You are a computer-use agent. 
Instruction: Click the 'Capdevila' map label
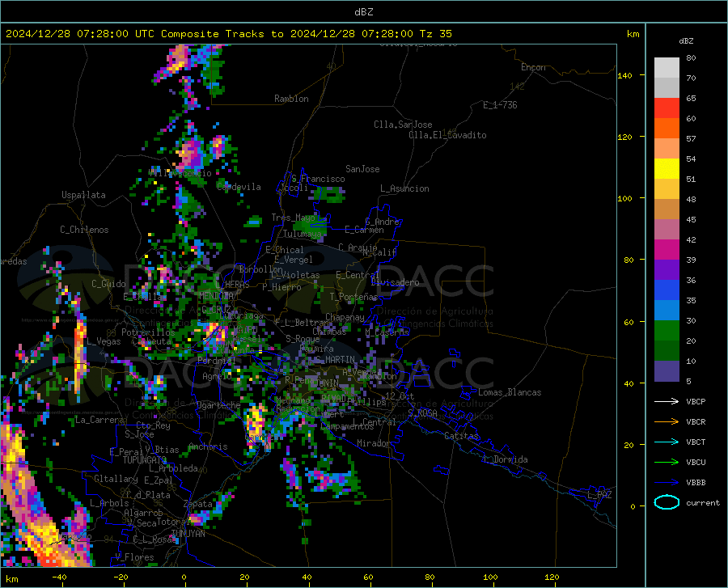point(239,187)
